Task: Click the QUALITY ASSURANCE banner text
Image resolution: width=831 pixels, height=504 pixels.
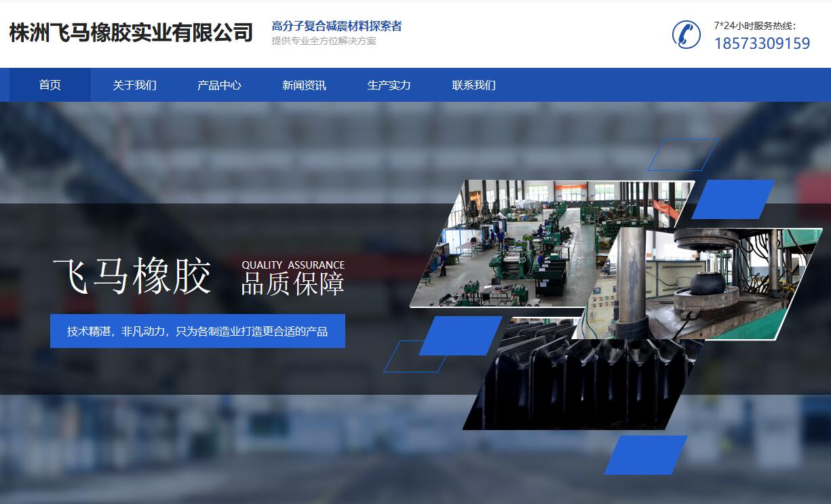Action: point(293,265)
